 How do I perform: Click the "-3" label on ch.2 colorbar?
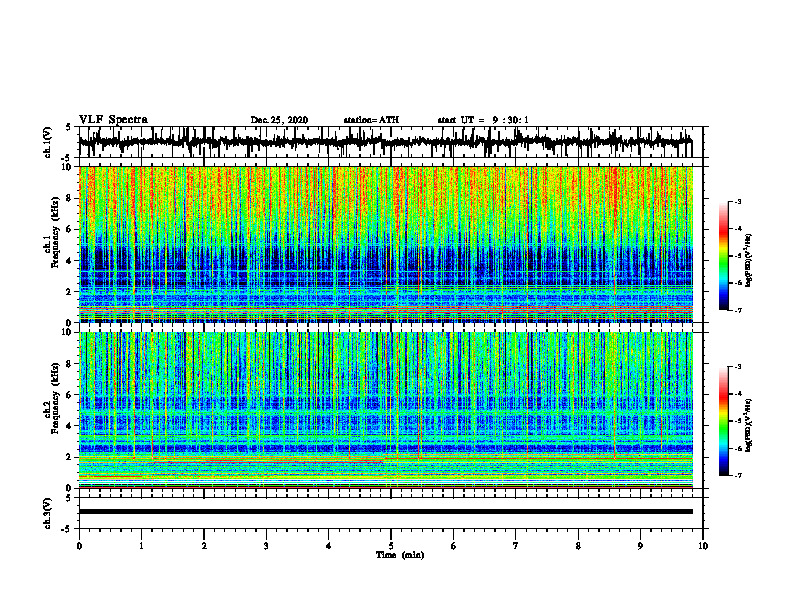tap(738, 367)
